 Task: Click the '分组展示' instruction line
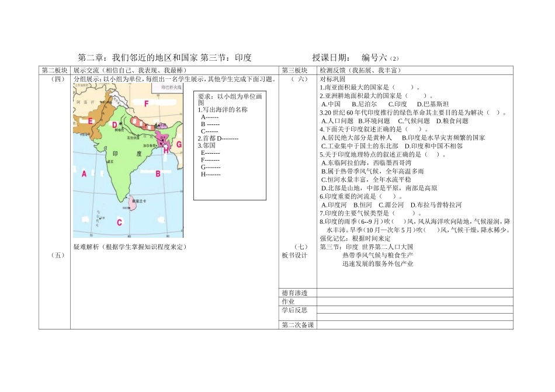click(175, 79)
